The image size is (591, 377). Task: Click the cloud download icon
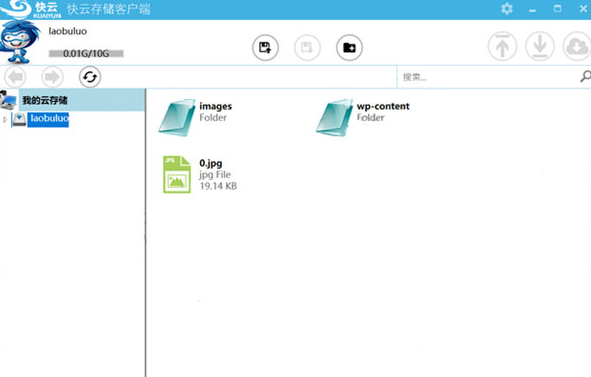[x=577, y=46]
